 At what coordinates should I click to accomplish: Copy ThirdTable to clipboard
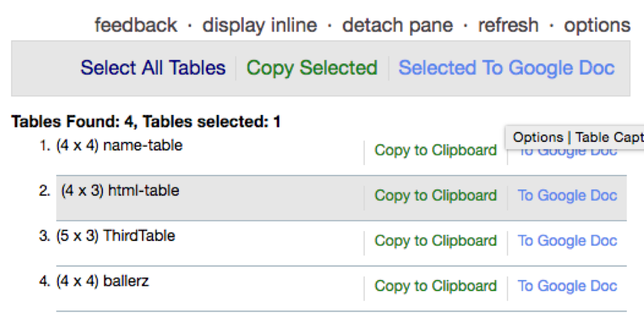click(x=435, y=241)
